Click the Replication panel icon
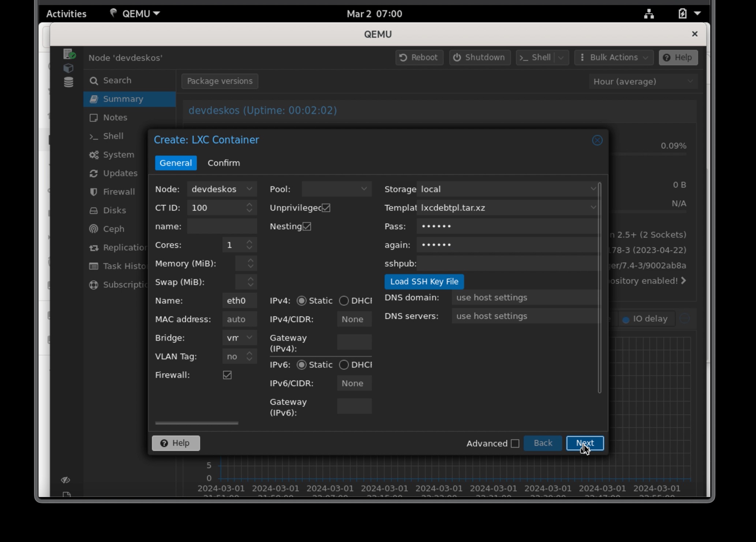 click(93, 248)
